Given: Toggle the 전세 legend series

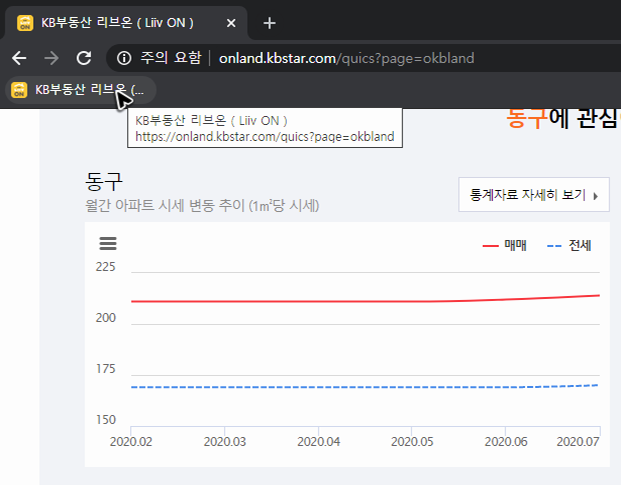Looking at the screenshot, I should (569, 245).
